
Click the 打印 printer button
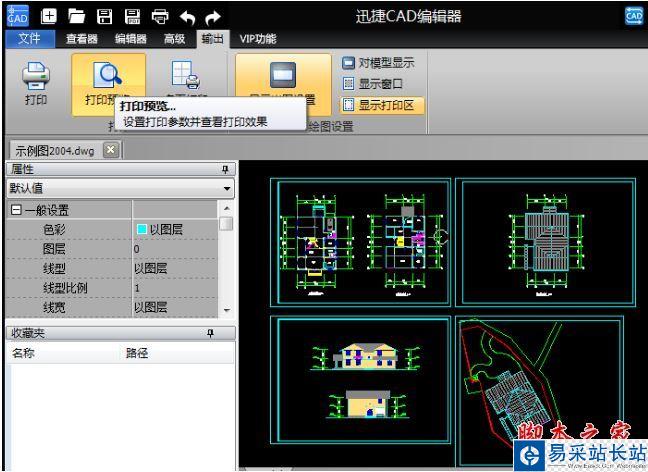click(x=36, y=84)
